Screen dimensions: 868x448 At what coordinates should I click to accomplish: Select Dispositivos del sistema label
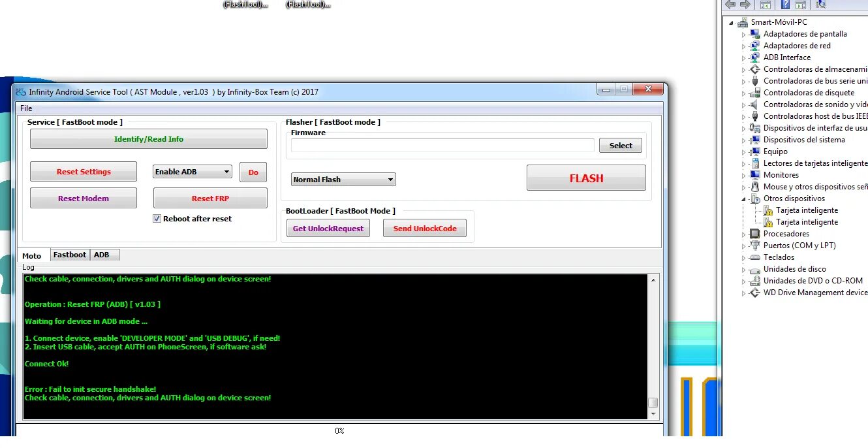[x=804, y=140]
